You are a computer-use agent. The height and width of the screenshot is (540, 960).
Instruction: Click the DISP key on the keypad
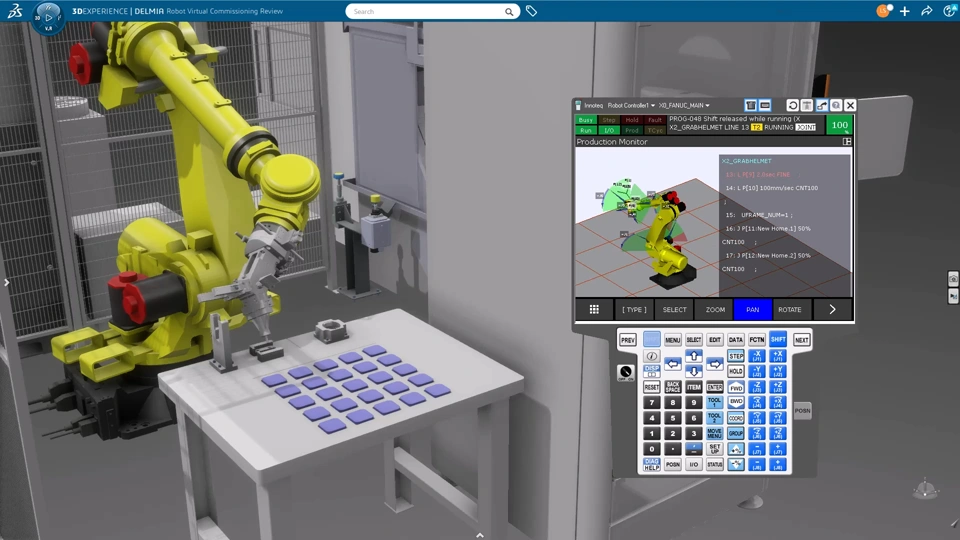tap(651, 371)
